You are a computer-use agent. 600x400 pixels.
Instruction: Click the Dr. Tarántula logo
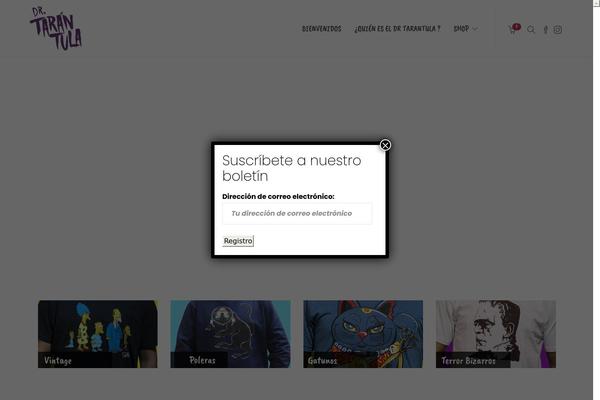[56, 28]
